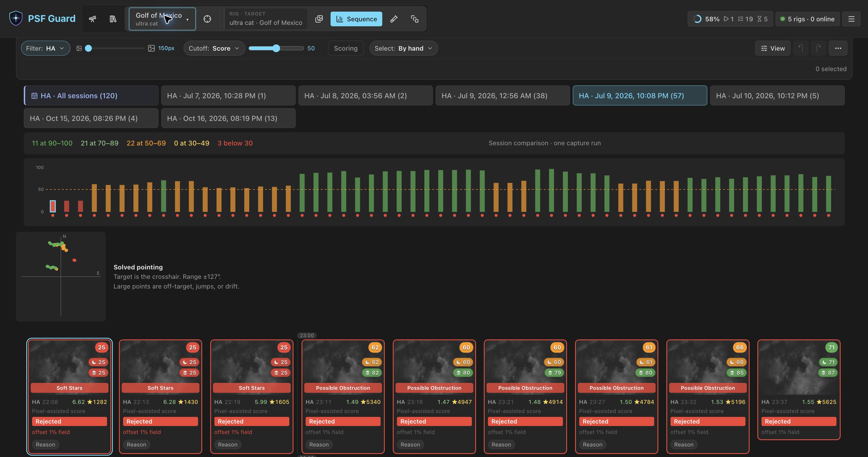Toggle Rejected status on the 22:13 frame
868x457 pixels.
[160, 421]
